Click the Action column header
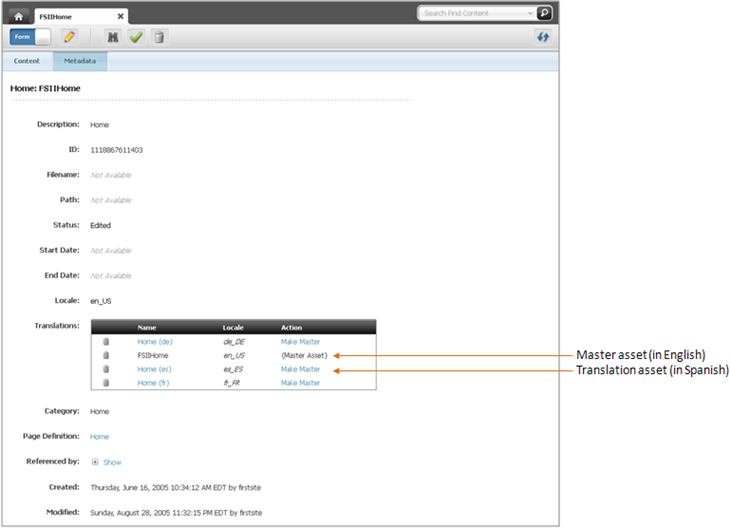 coord(291,327)
